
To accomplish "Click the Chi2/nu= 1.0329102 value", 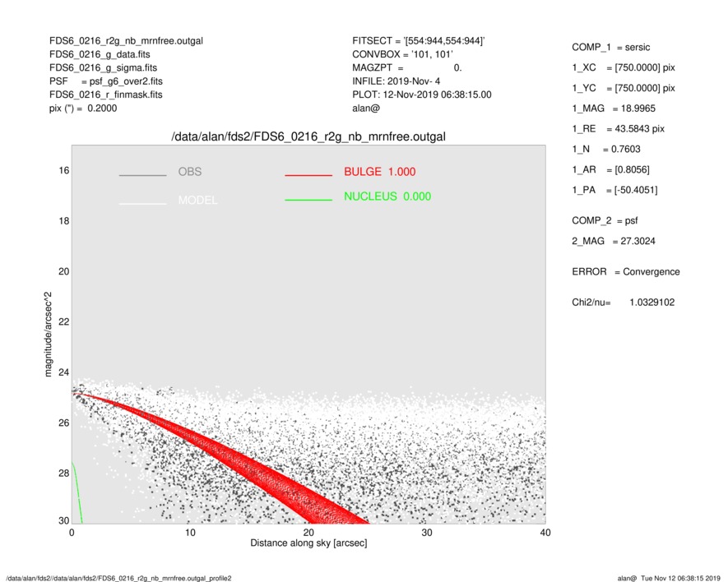I will [x=624, y=303].
